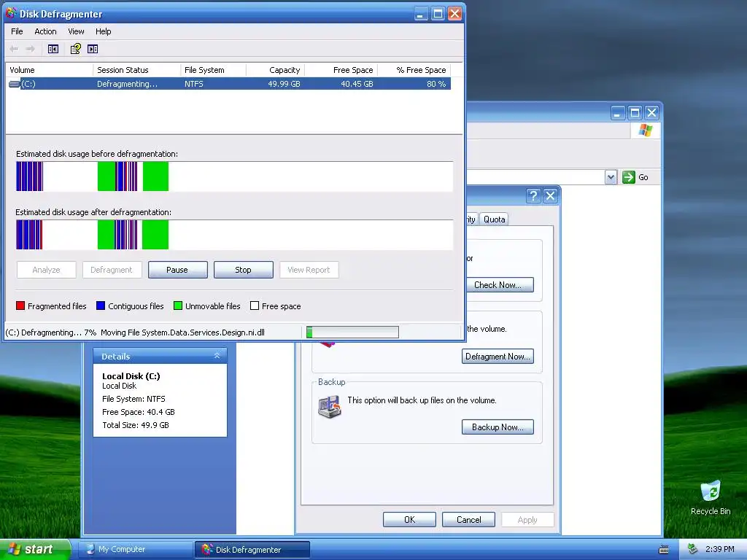This screenshot has width=747, height=560.
Task: Click the red Fragmented files legend swatch
Action: 20,306
